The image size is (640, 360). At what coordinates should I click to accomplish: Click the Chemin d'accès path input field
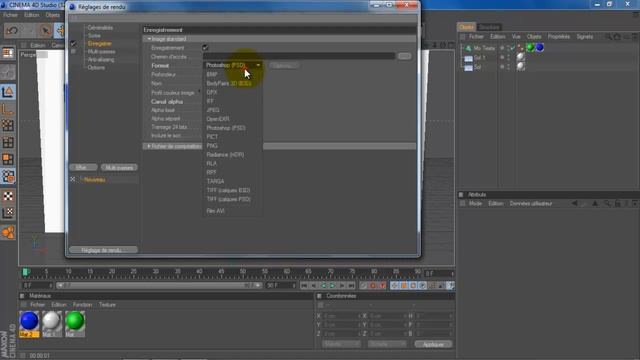[299, 56]
